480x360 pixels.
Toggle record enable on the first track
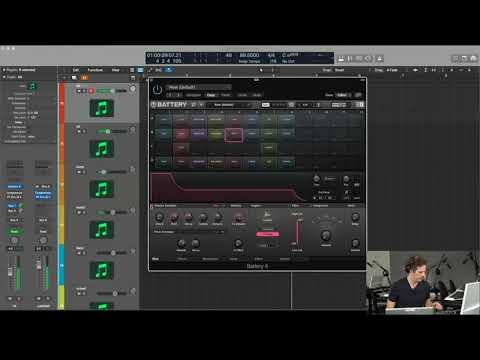90,91
